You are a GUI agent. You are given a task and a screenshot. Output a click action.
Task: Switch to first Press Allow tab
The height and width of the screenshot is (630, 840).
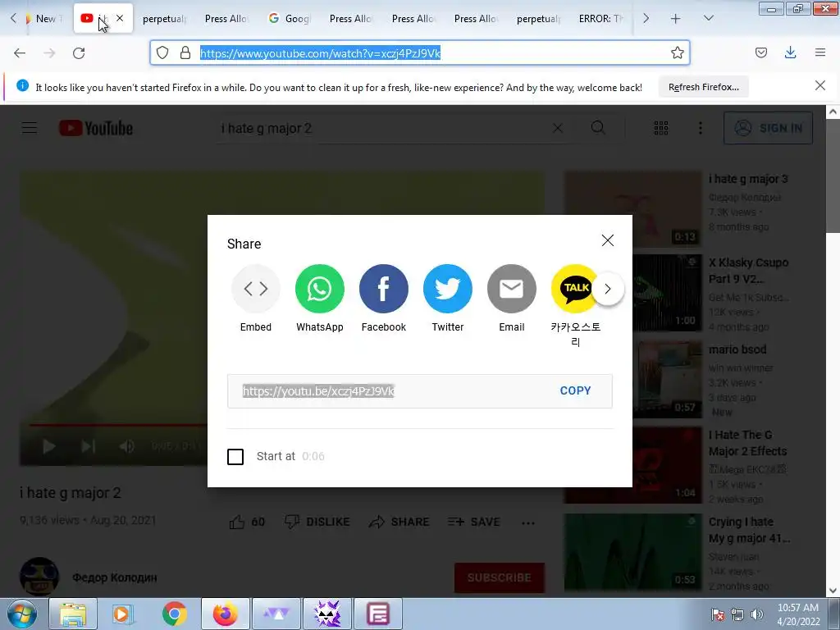point(226,19)
